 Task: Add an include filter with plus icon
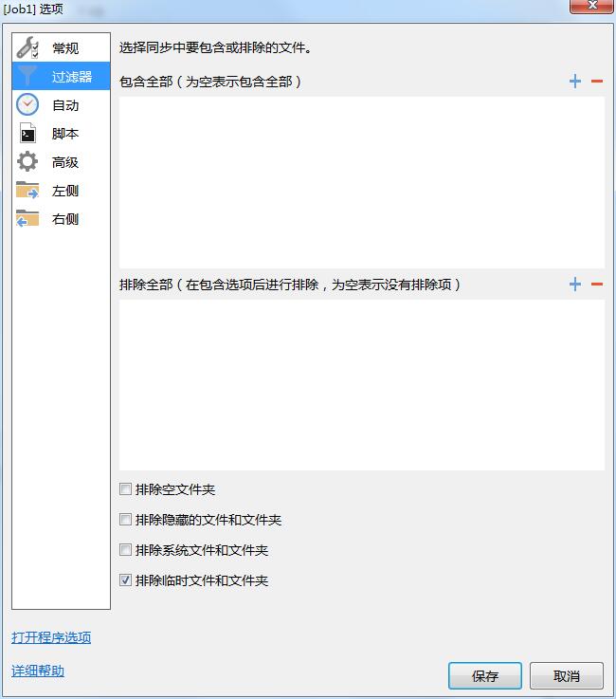(x=575, y=82)
